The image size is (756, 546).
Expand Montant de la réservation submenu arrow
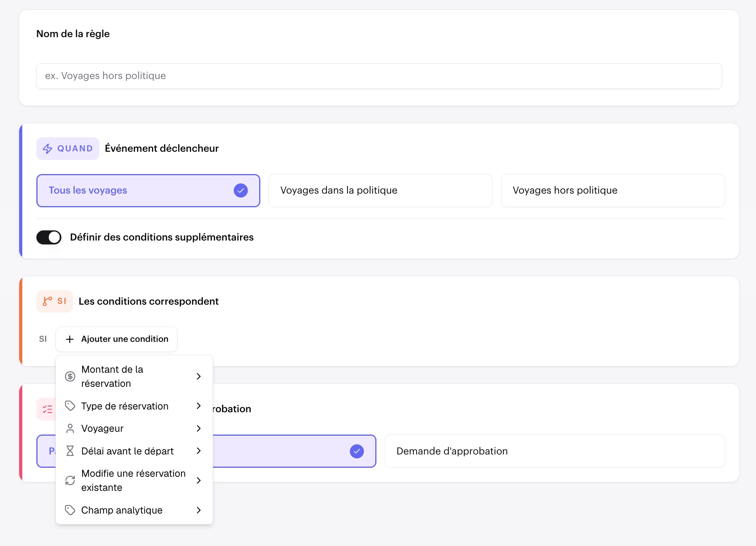tap(199, 376)
